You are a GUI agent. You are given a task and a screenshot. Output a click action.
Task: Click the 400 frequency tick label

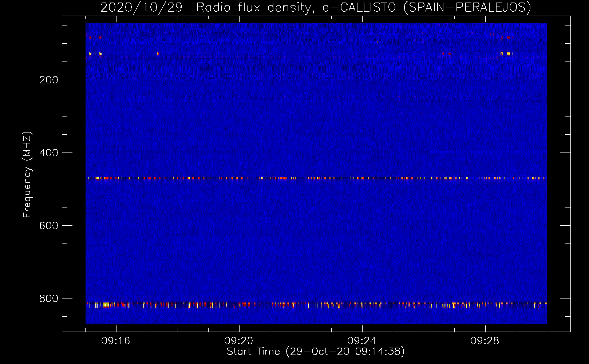49,153
